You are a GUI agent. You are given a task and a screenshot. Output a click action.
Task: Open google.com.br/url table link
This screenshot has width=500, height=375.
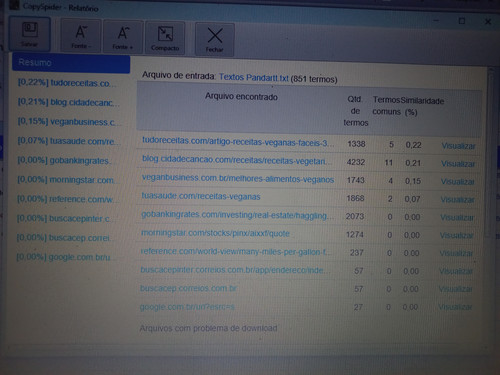coord(187,307)
